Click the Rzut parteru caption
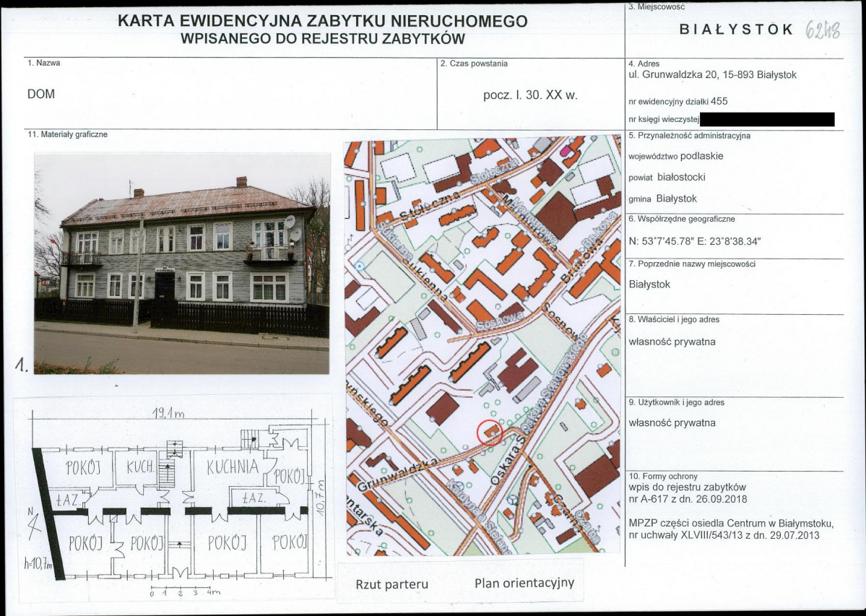This screenshot has height=616, width=866. [391, 583]
